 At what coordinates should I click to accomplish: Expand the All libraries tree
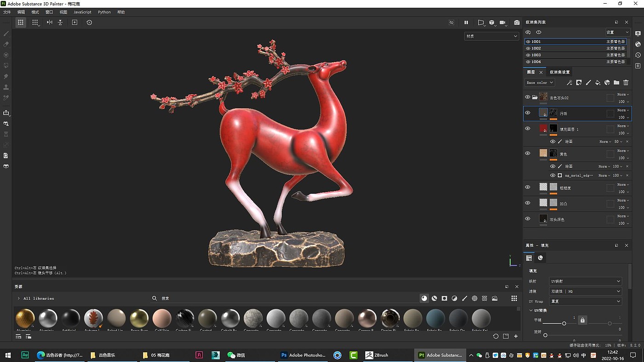tap(18, 299)
